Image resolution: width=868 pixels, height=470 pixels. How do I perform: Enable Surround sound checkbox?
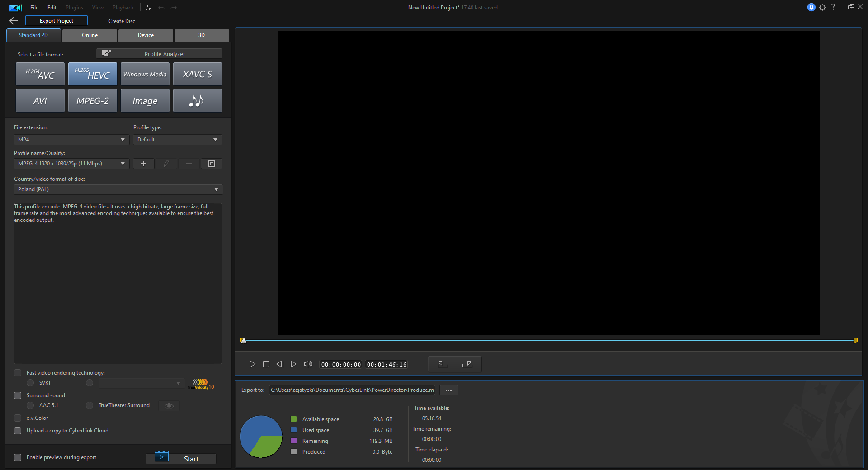tap(18, 395)
